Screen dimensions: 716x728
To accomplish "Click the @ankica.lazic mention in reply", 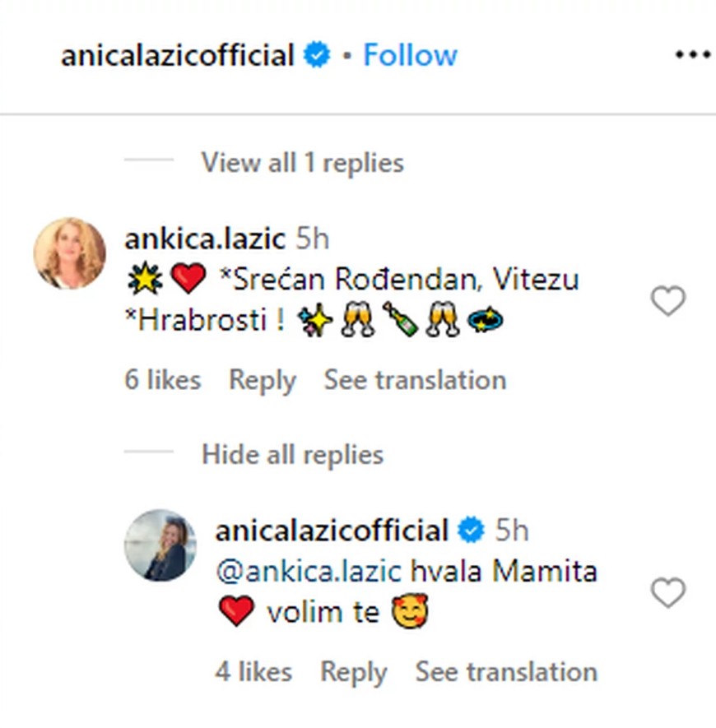I will [309, 571].
